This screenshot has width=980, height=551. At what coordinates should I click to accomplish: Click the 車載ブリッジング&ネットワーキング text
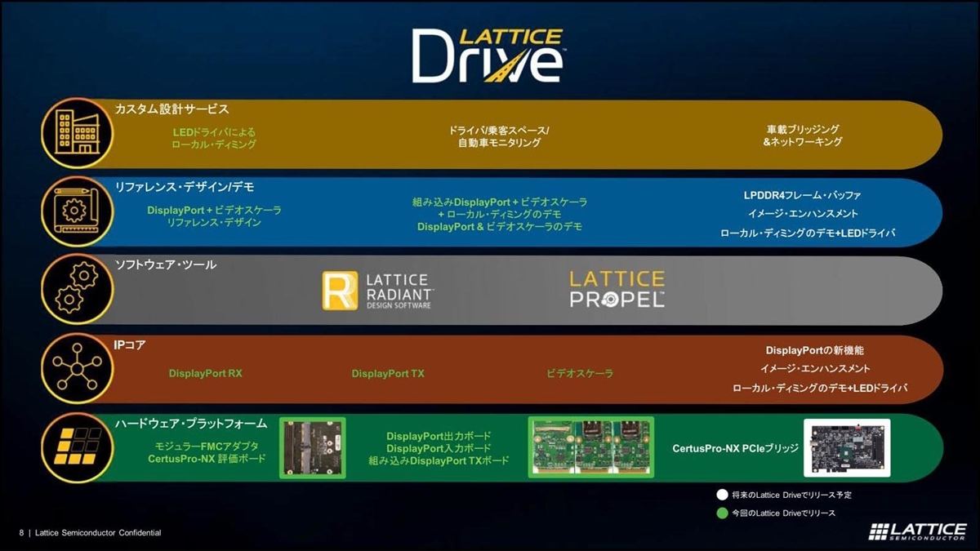pos(803,136)
